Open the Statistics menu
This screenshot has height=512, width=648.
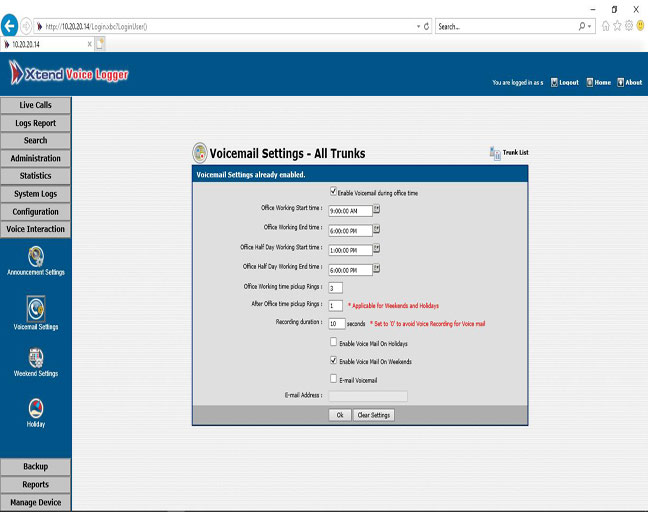pyautogui.click(x=36, y=176)
